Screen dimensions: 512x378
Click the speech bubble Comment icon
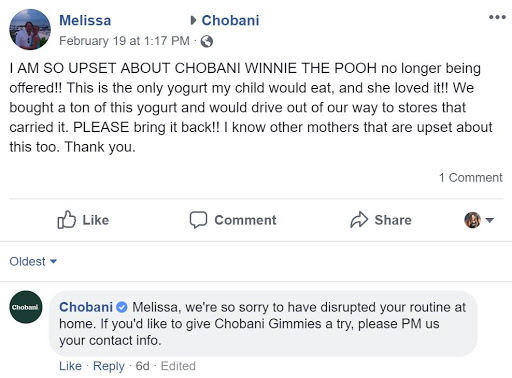tap(198, 220)
